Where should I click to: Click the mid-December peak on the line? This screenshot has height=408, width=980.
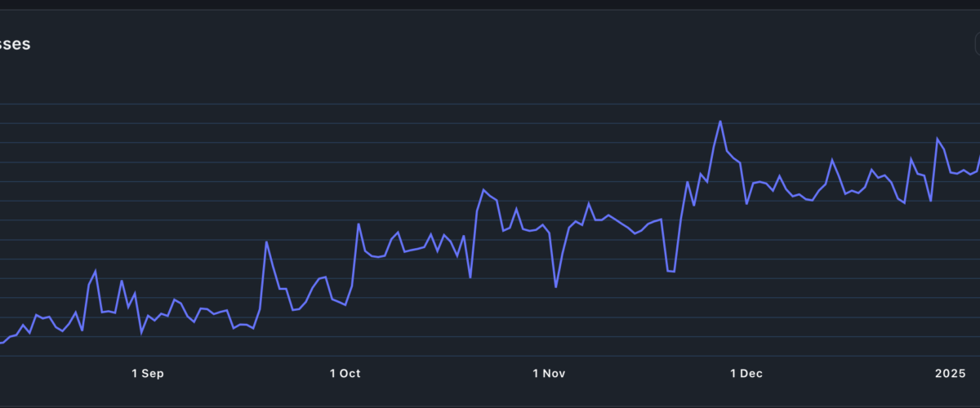tap(832, 160)
